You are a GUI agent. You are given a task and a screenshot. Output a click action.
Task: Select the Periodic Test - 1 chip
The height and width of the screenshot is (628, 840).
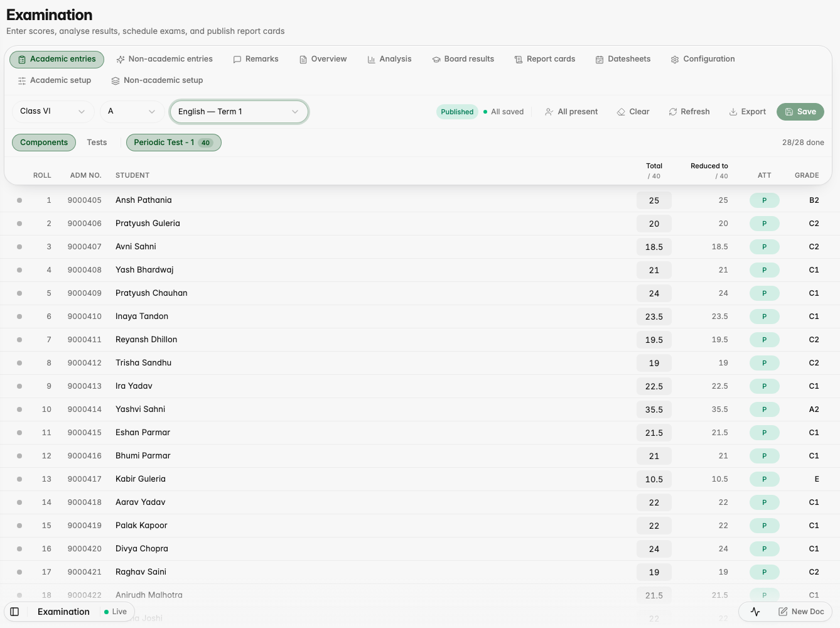tap(174, 143)
